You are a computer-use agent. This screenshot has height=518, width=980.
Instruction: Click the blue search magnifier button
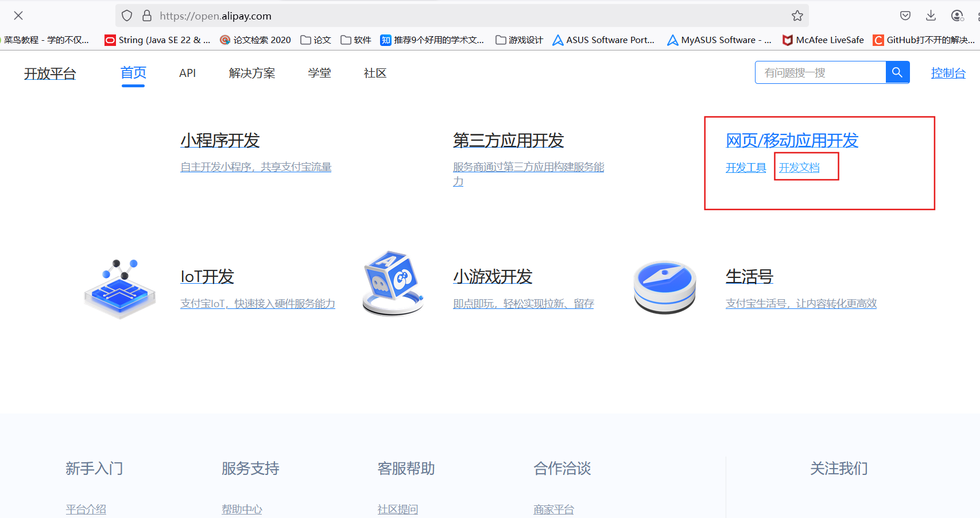[x=897, y=72]
